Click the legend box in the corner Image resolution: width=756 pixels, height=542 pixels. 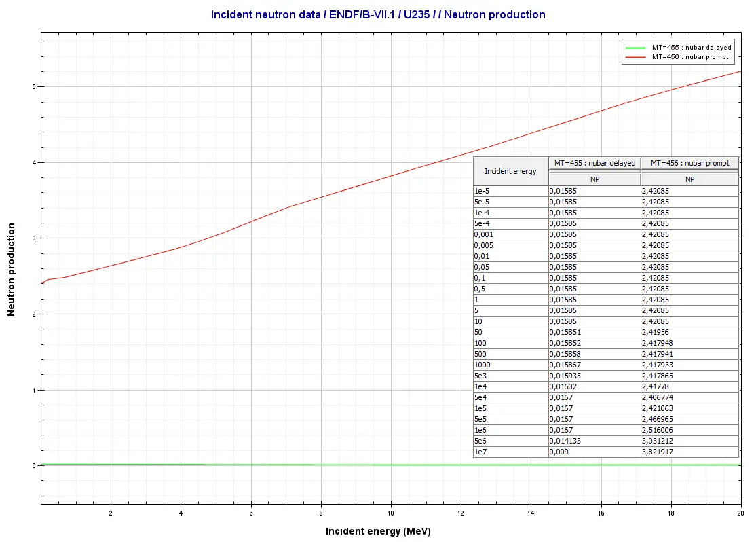point(677,52)
